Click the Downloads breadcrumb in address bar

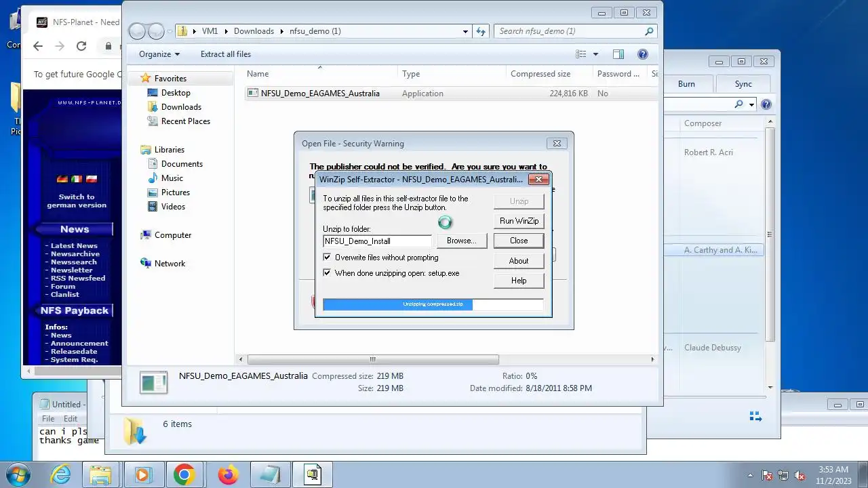tap(254, 31)
